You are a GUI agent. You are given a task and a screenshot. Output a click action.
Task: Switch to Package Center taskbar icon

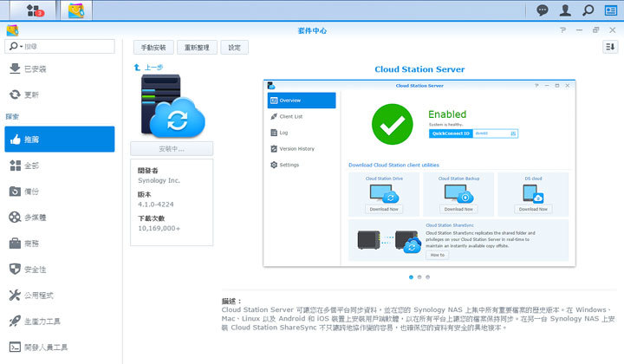[x=76, y=10]
